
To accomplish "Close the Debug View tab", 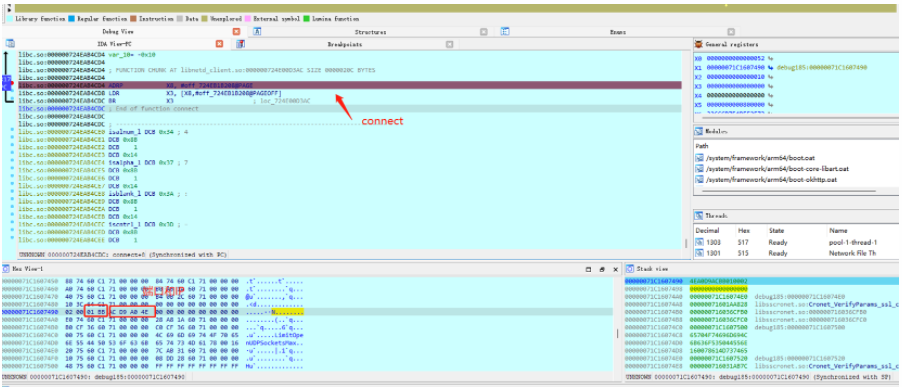I will pos(236,32).
